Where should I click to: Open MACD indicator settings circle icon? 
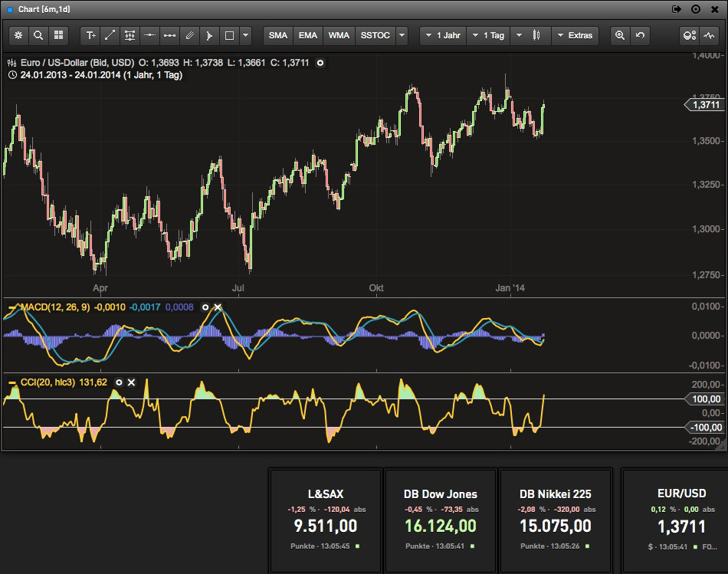tap(205, 307)
